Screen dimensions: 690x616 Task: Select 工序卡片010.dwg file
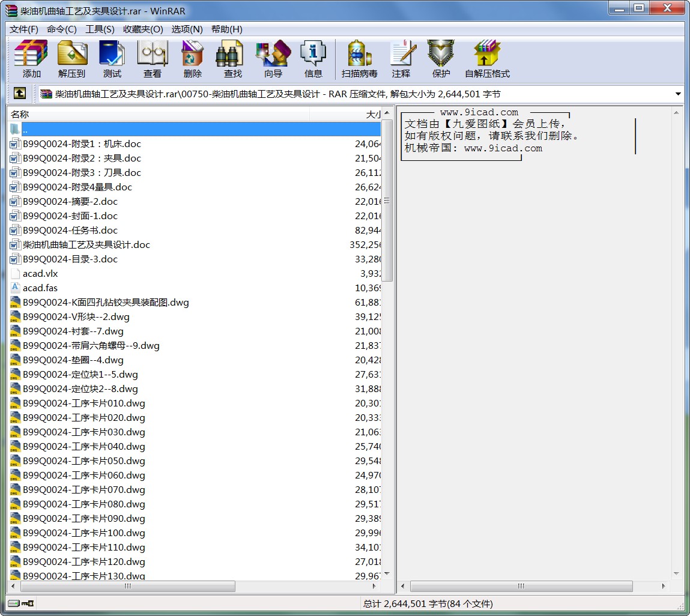point(83,403)
